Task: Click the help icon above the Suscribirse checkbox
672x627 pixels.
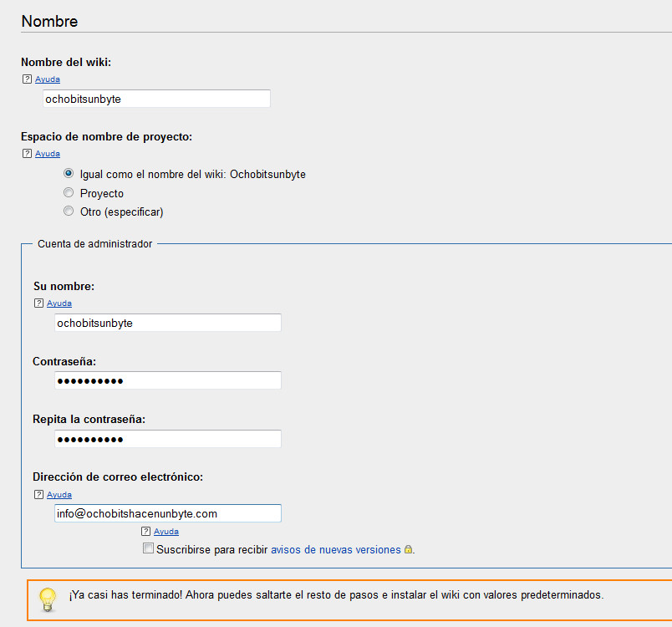Action: [x=145, y=531]
